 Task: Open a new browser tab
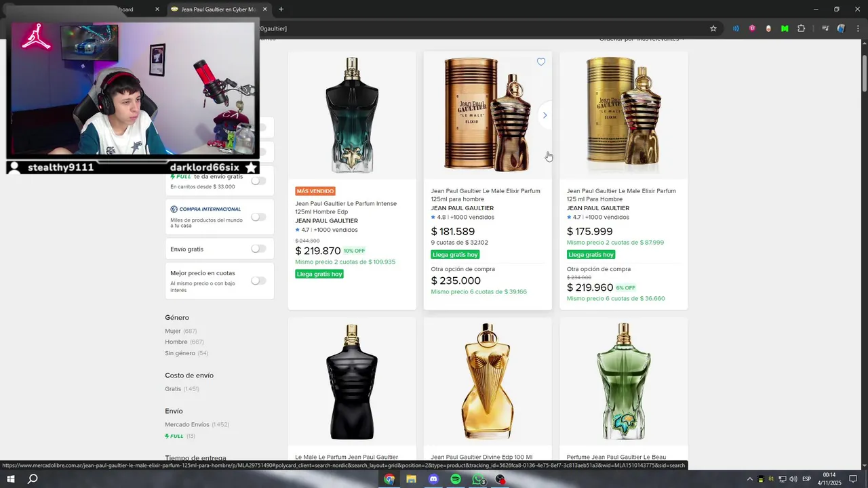281,9
